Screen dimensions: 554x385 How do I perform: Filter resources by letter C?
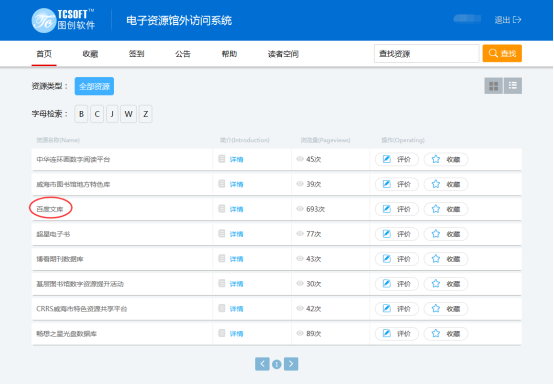tap(97, 114)
